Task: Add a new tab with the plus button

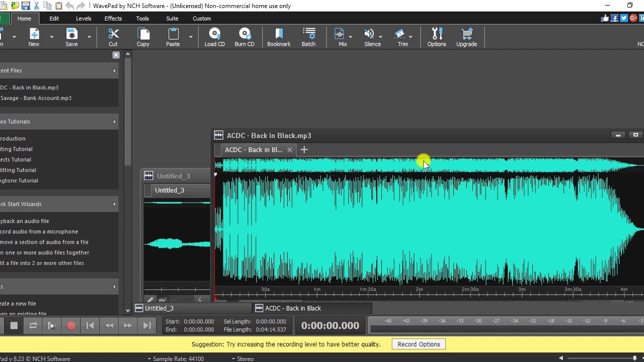Action: tap(304, 150)
